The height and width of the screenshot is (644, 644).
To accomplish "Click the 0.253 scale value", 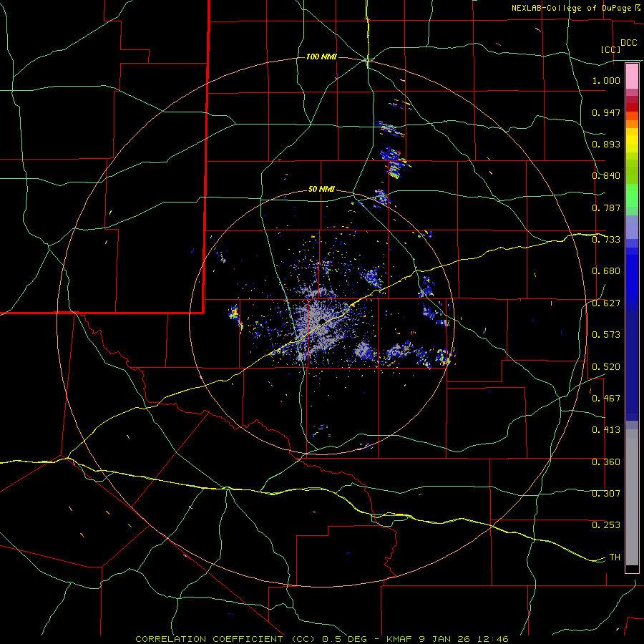I will coord(606,525).
